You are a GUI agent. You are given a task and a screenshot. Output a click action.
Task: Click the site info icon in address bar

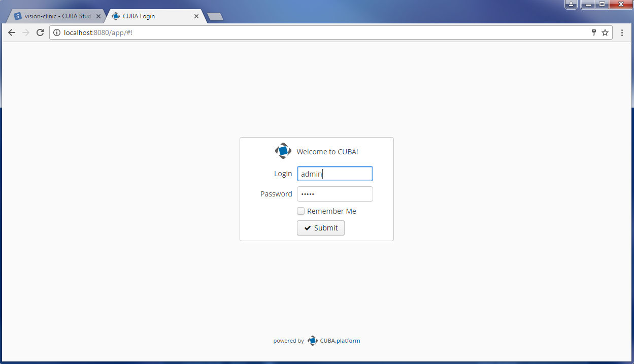pyautogui.click(x=57, y=32)
